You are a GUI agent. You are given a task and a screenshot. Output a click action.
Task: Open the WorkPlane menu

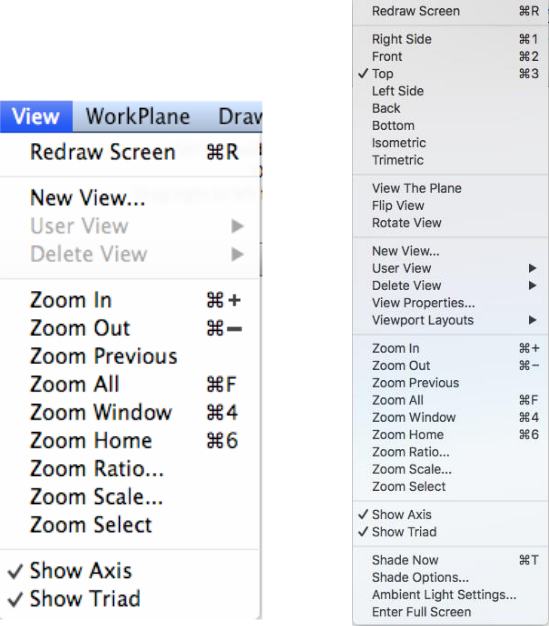click(x=138, y=117)
